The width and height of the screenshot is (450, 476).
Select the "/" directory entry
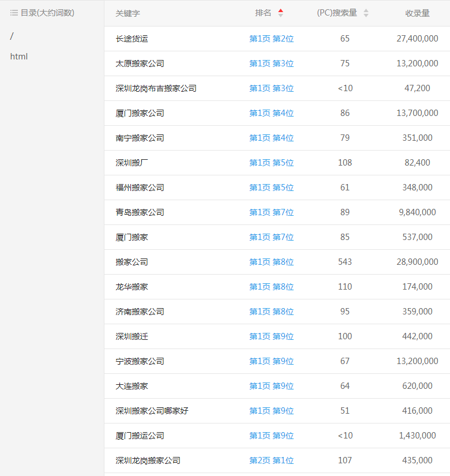[x=12, y=36]
